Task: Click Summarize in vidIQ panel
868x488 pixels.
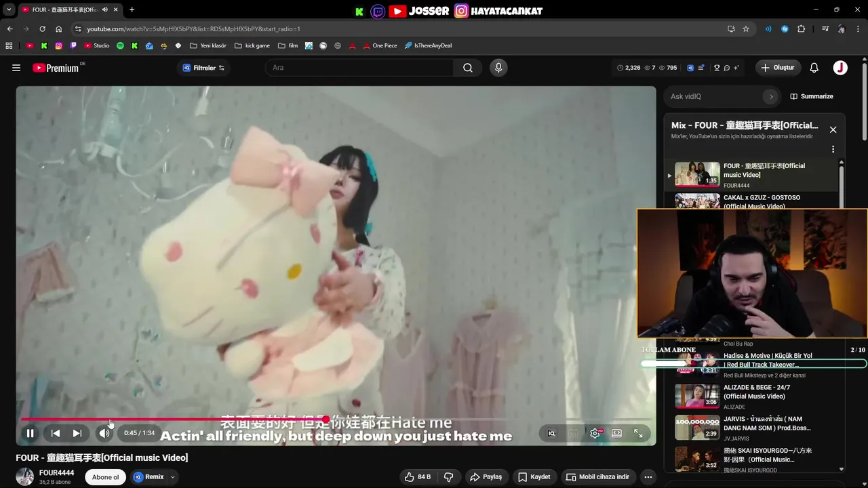Action: click(x=812, y=96)
